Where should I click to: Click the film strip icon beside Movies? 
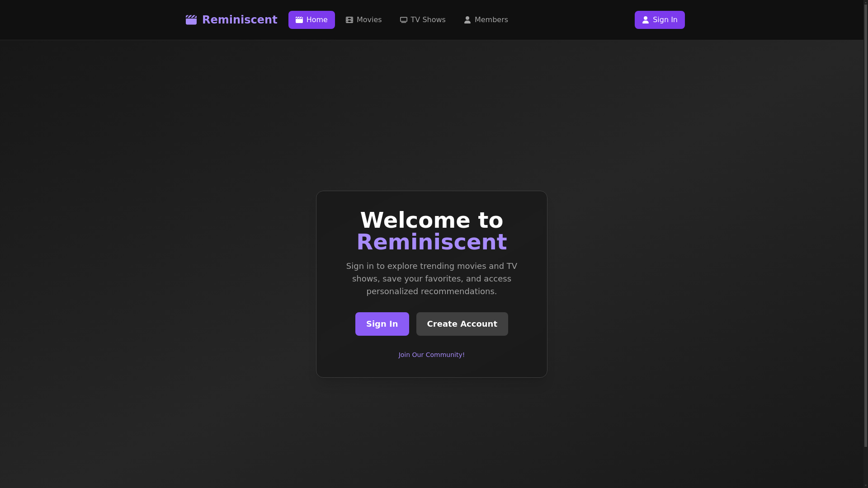pyautogui.click(x=349, y=20)
